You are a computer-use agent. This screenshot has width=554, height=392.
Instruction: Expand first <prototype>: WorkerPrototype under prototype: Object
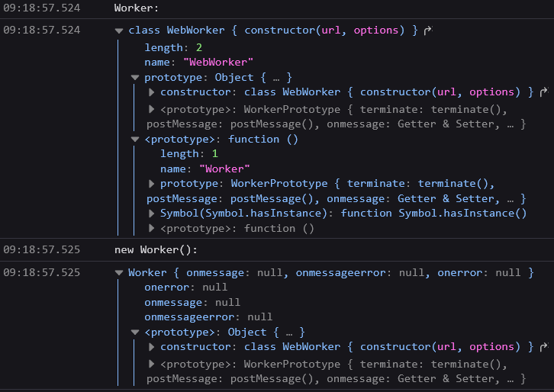pos(151,110)
